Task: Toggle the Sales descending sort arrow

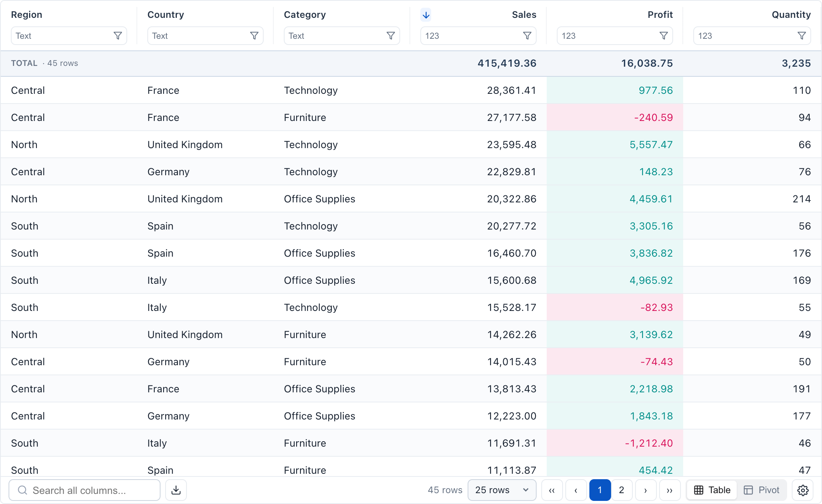Action: (426, 15)
